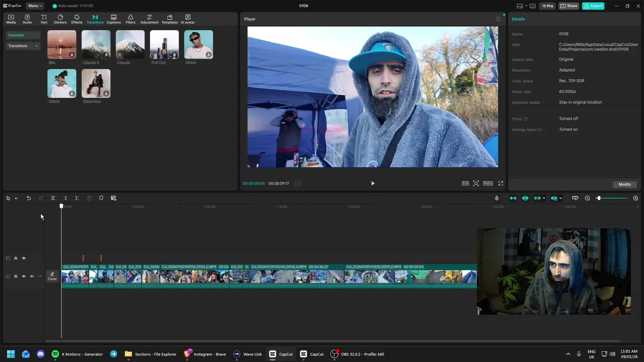Expand the Transitions category in sidebar

click(x=23, y=46)
